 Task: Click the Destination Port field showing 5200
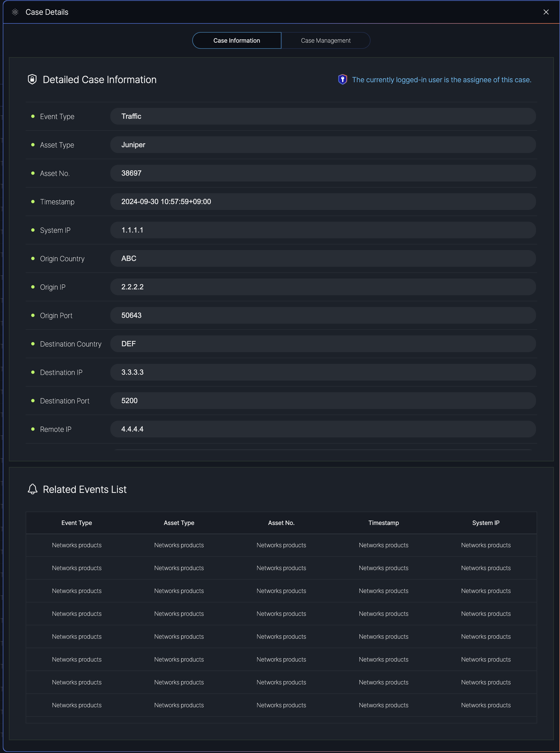tap(323, 401)
